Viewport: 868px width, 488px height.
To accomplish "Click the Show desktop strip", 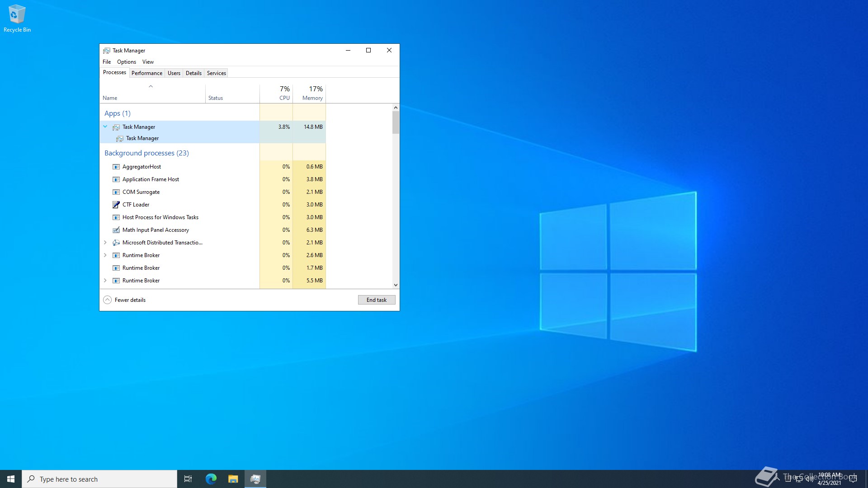I will click(x=867, y=479).
